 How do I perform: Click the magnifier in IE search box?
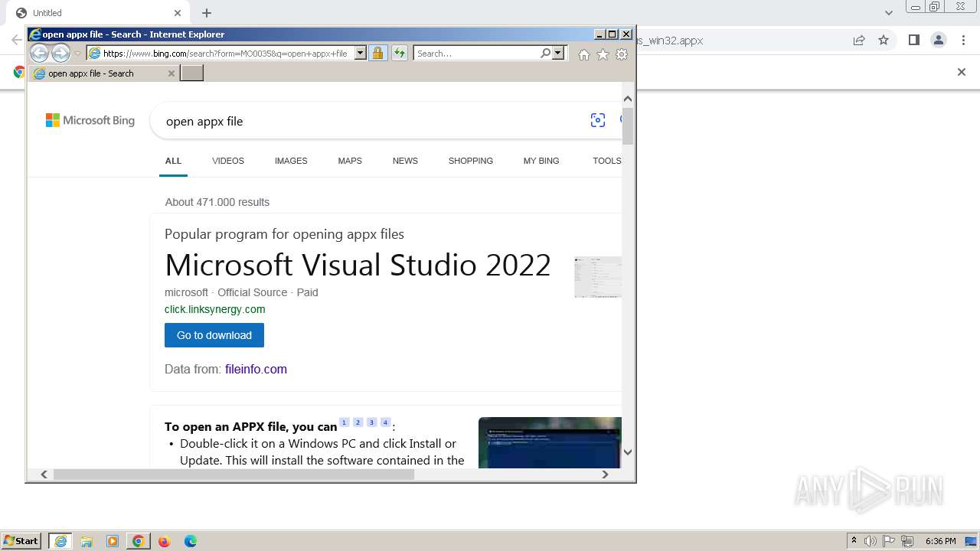[x=545, y=54]
